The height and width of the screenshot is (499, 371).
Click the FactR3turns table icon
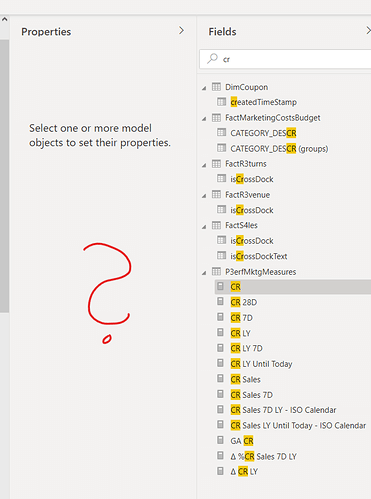216,163
